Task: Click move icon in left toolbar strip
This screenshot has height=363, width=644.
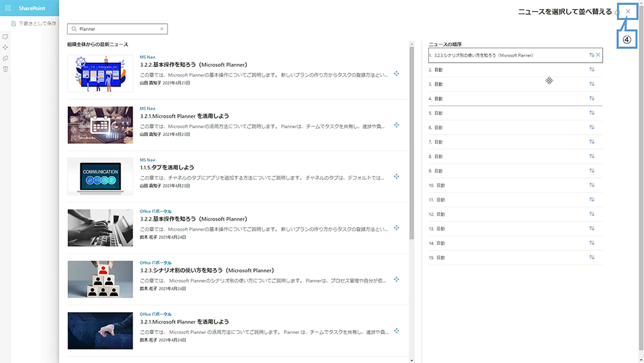Action: point(5,47)
